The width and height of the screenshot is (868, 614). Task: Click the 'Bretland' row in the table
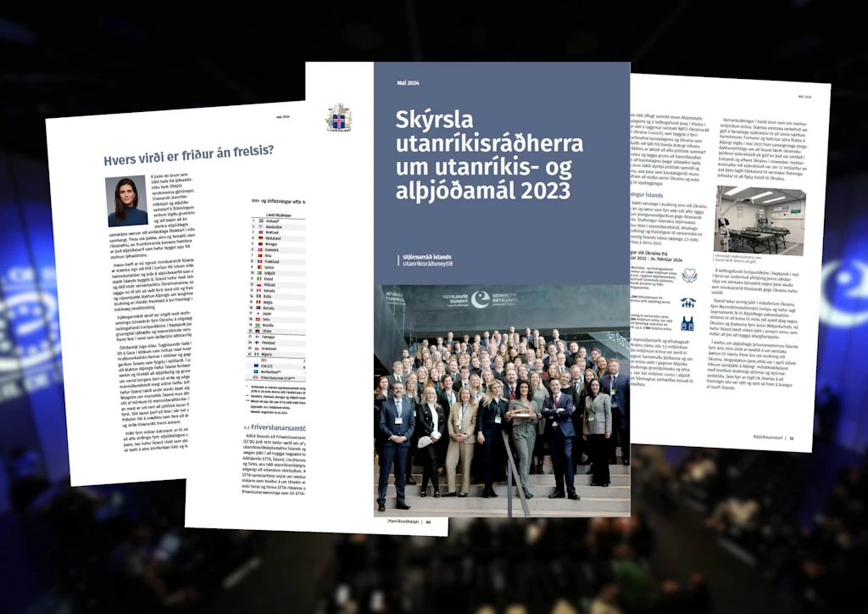(x=278, y=232)
